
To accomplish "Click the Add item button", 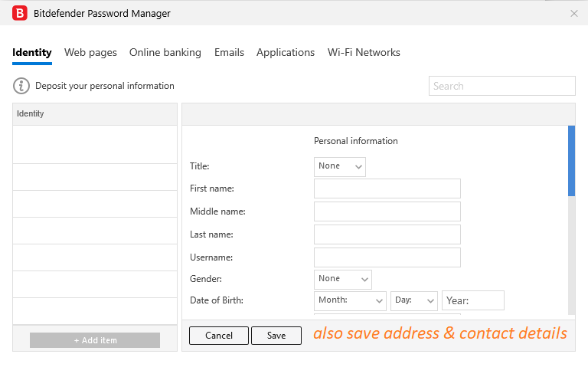I will coord(95,340).
